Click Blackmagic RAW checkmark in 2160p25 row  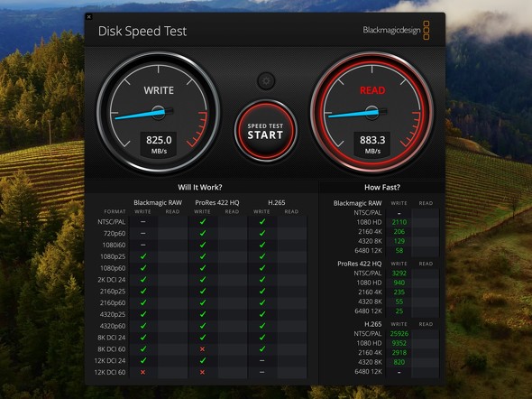coord(143,291)
